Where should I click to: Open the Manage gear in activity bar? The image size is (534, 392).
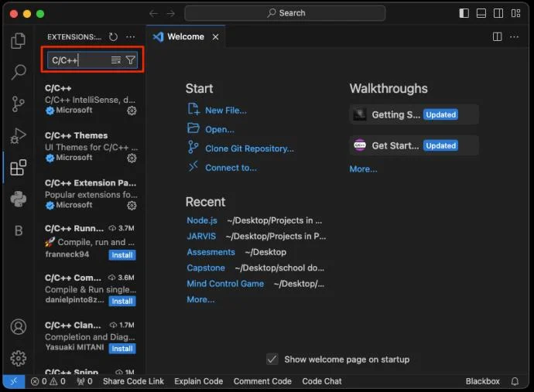[18, 358]
